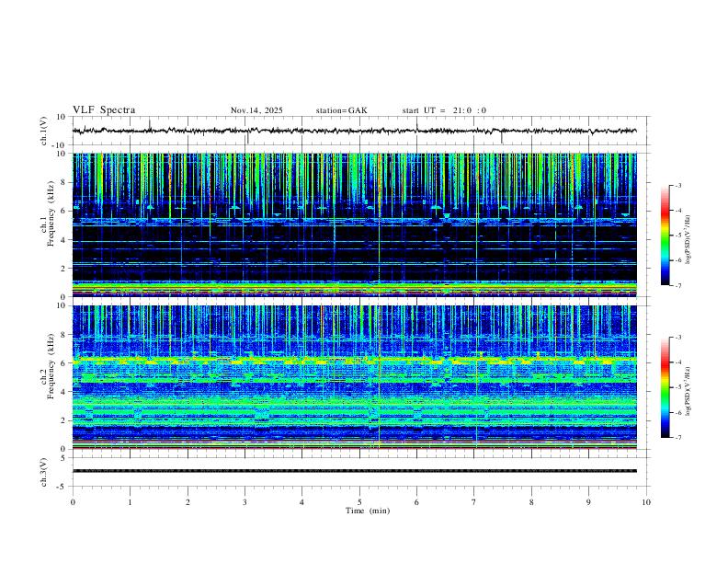Click the "ch.3(V)" axis label

coord(43,472)
